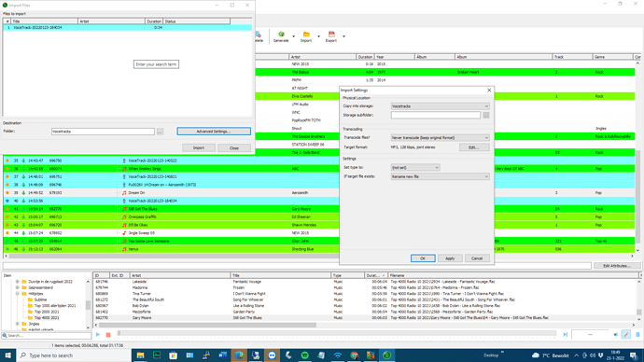Viewport: 644px width, 362px height.
Task: Click the speaker volume icon in player
Action: click(615, 335)
